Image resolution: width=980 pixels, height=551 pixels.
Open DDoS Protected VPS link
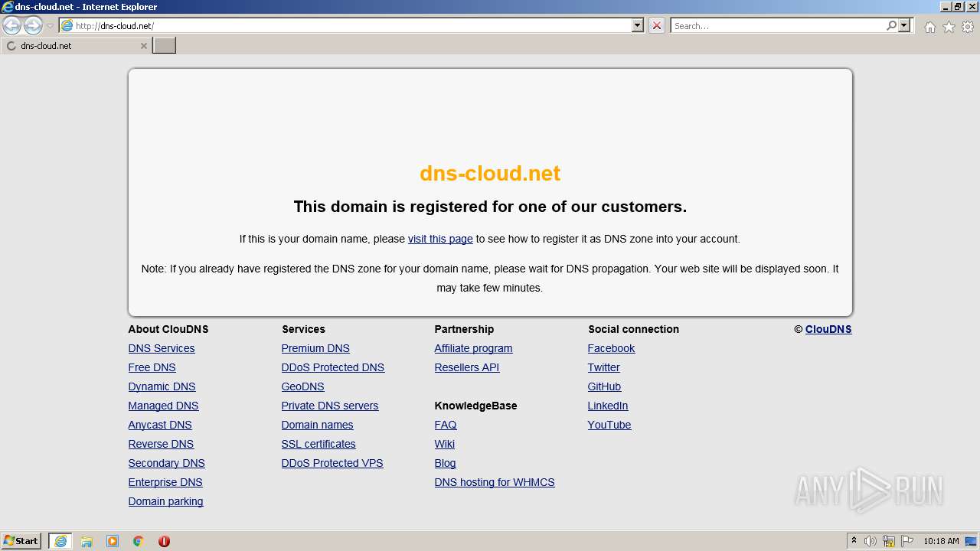(x=332, y=463)
